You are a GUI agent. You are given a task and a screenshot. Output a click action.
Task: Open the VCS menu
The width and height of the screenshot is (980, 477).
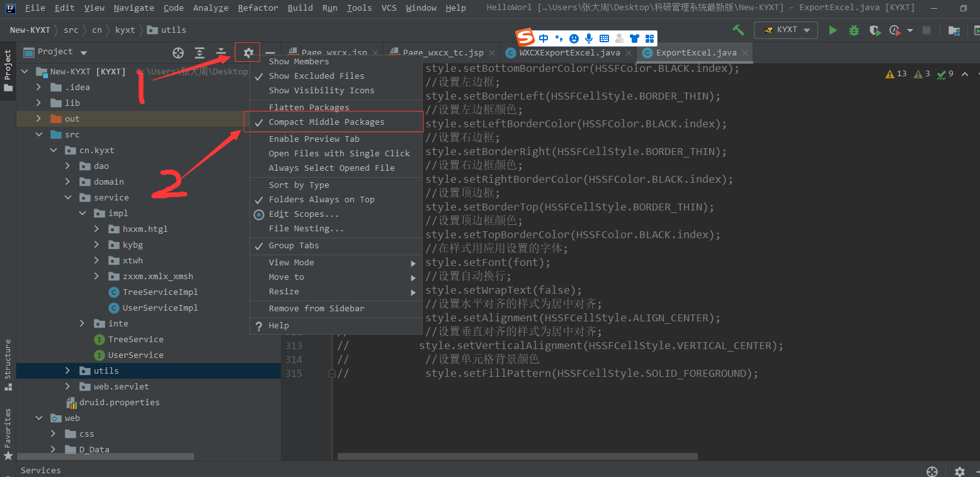pyautogui.click(x=389, y=8)
